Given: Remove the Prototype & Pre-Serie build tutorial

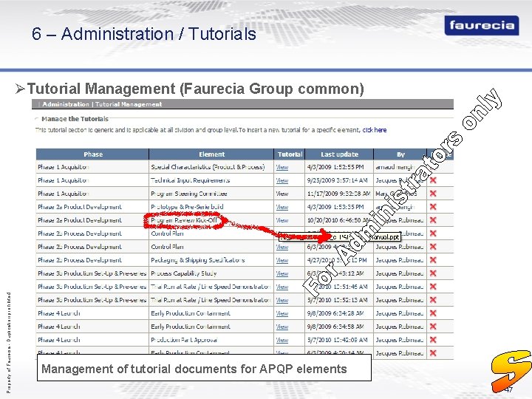Looking at the screenshot, I should [433, 207].
